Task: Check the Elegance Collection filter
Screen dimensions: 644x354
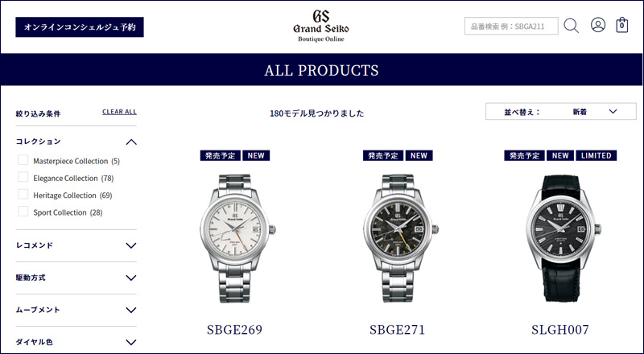Action: (23, 178)
